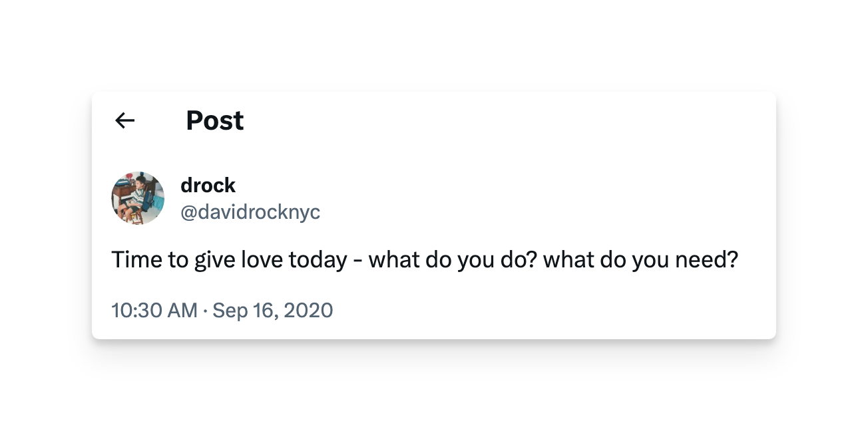Click the display name drock
The image size is (868, 431).
coord(208,185)
